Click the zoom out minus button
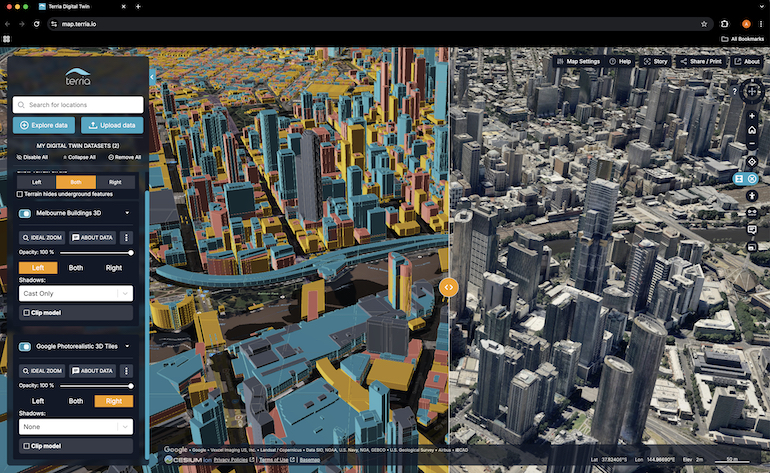 tap(751, 145)
